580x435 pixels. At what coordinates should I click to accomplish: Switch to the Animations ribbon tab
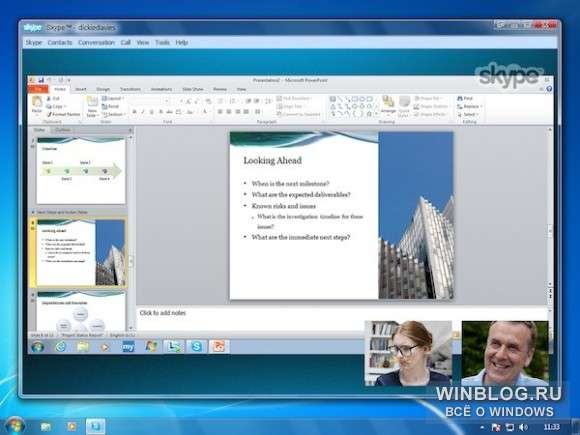coord(161,89)
